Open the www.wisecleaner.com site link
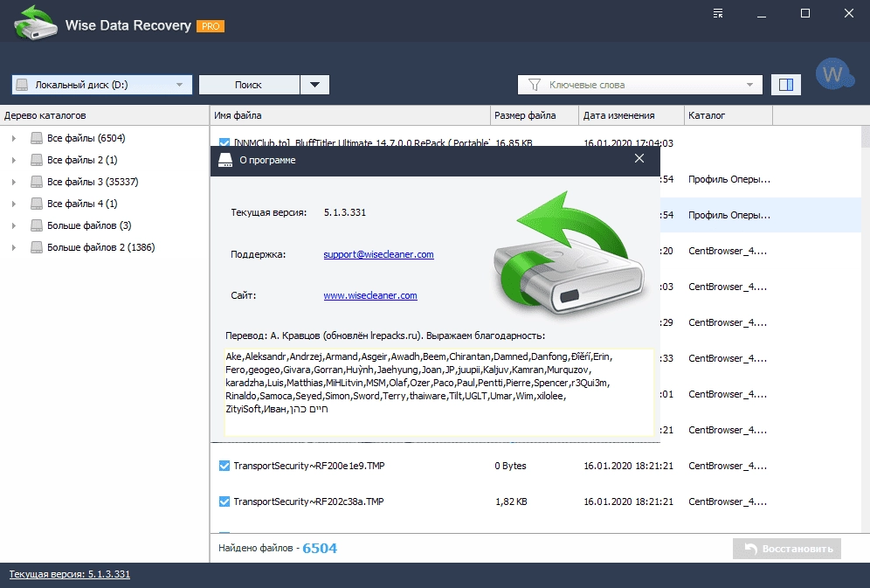 [x=370, y=295]
